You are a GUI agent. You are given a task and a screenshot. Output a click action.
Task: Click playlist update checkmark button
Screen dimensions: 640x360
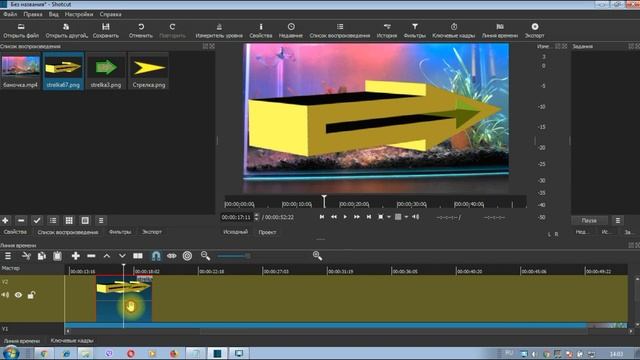[x=37, y=220]
